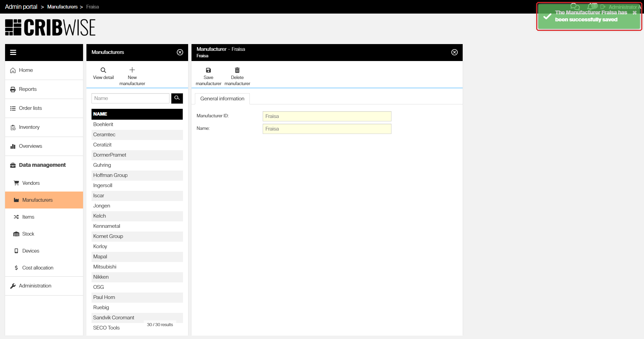Select Nikken in the manufacturer list

coord(137,277)
